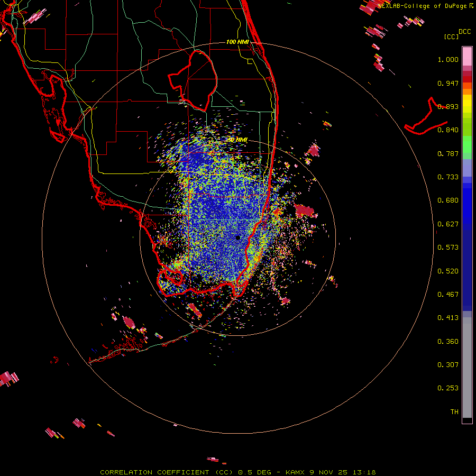Click the black radar site dot
The height and width of the screenshot is (476, 476).
pos(237,237)
